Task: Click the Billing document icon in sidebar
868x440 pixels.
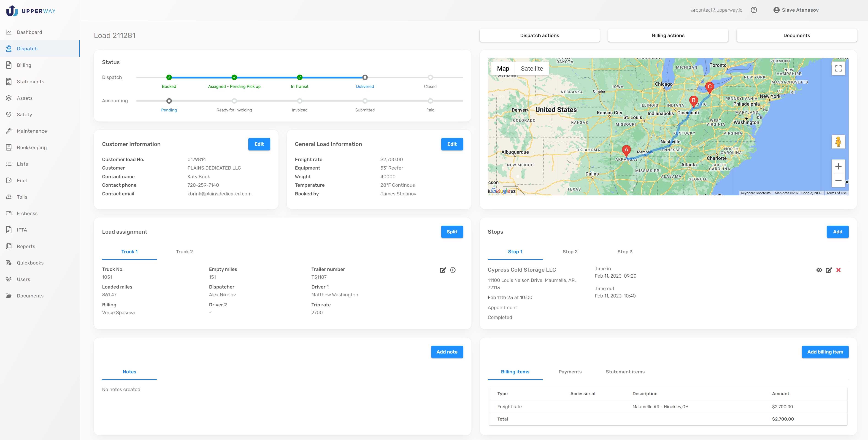Action: click(x=9, y=65)
